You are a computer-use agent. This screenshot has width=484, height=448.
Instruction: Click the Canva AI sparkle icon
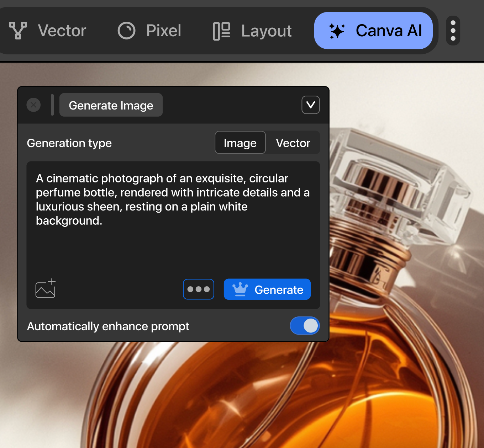coord(336,31)
